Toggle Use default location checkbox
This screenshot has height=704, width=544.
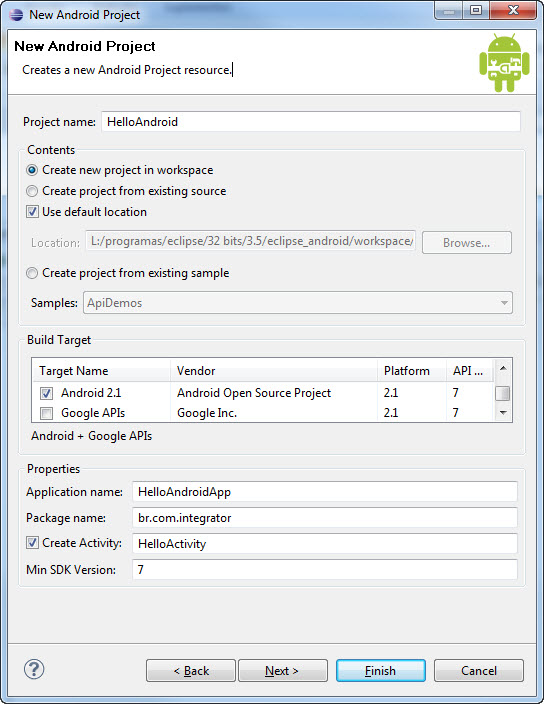point(32,211)
